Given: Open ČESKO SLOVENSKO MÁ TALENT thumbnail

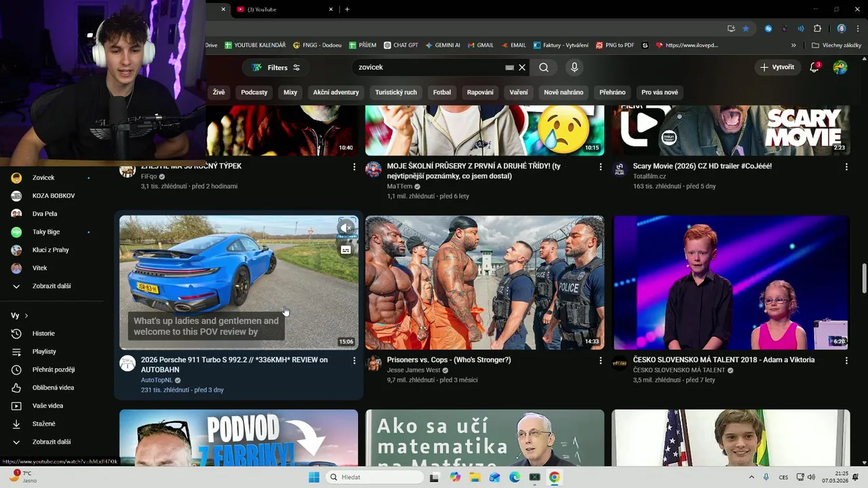Looking at the screenshot, I should pyautogui.click(x=731, y=283).
